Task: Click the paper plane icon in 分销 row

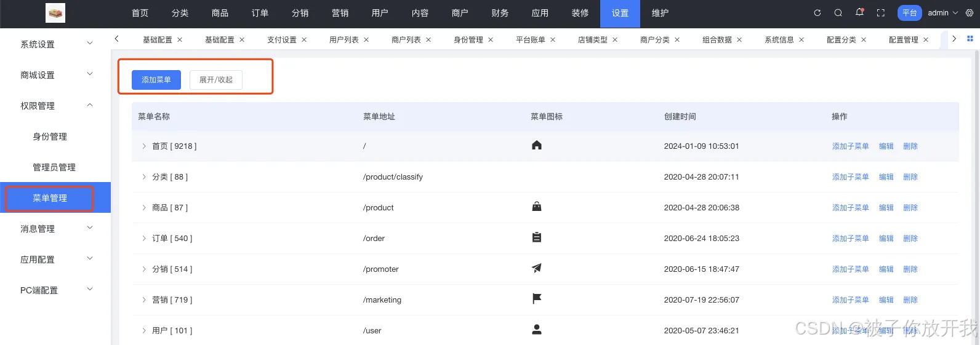Action: pos(537,268)
